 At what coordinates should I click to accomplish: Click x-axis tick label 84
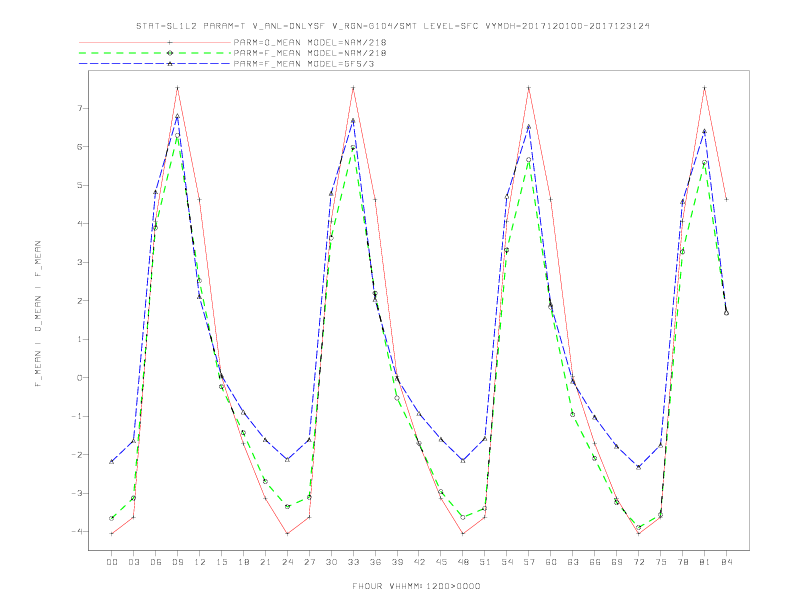pyautogui.click(x=726, y=562)
